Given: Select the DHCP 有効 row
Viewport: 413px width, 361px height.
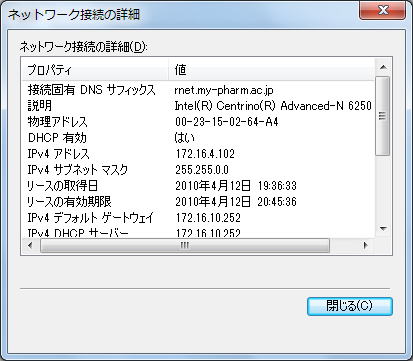Looking at the screenshot, I should 199,138.
